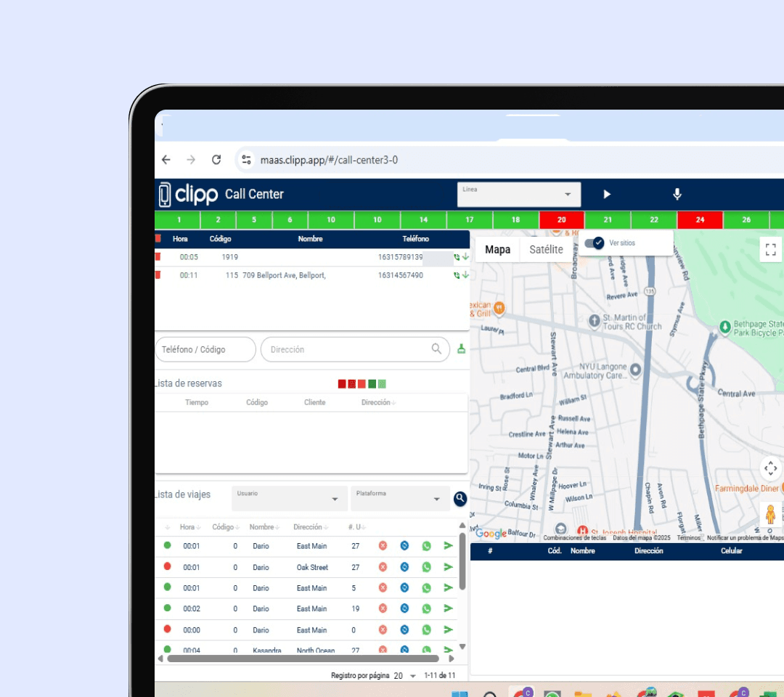
Task: Select the red unit 24 tab
Action: click(x=700, y=219)
